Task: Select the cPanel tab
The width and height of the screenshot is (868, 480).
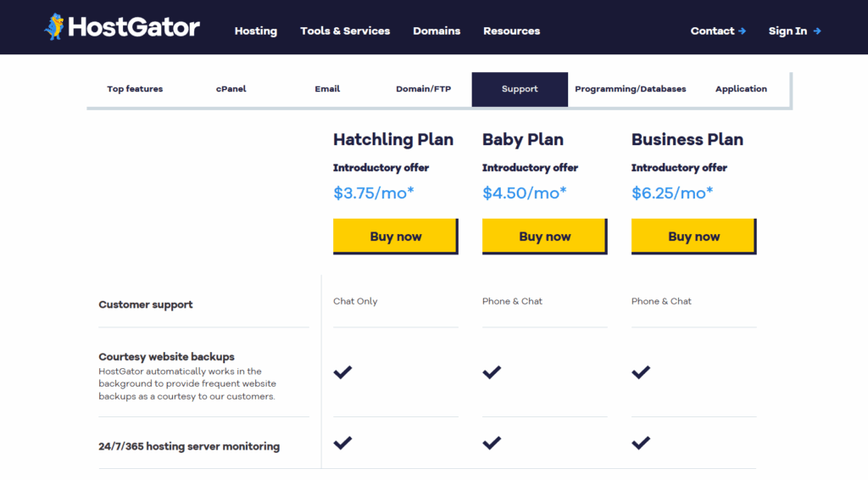Action: (231, 89)
